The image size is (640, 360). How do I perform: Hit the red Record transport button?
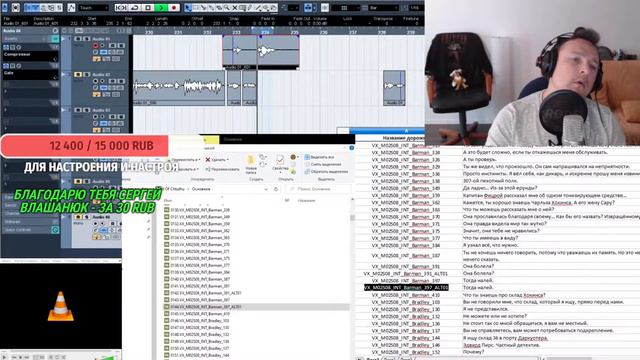click(174, 7)
